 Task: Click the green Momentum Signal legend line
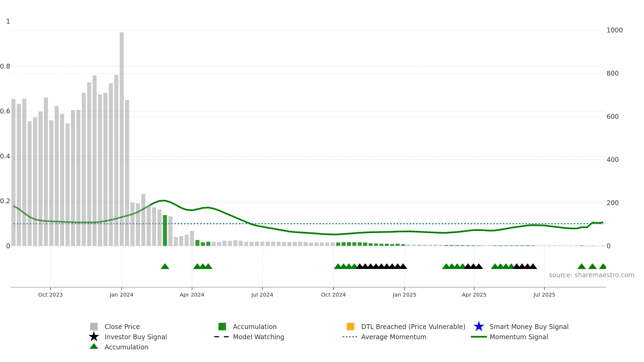pos(479,337)
